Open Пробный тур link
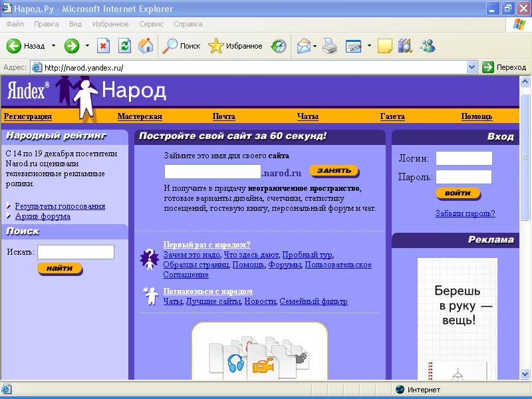This screenshot has height=399, width=532. click(x=307, y=255)
